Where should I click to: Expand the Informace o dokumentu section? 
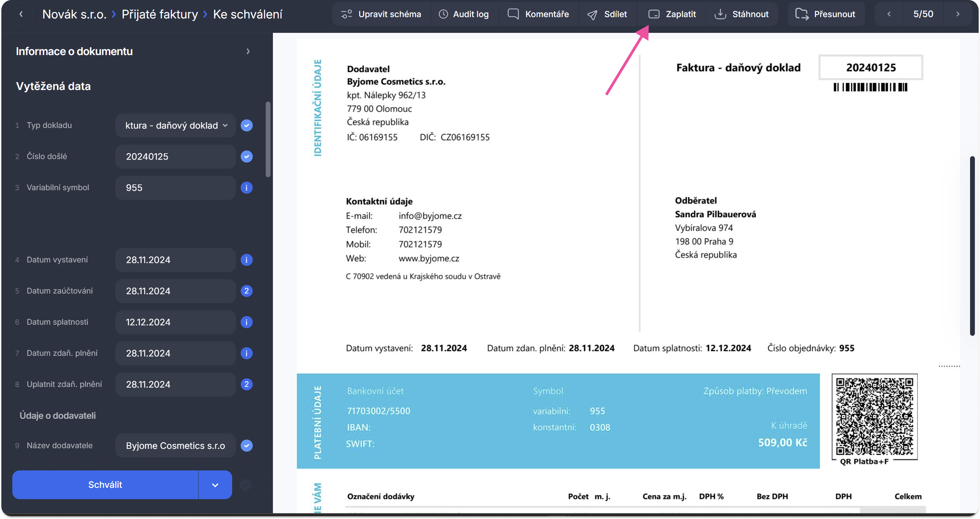(248, 51)
